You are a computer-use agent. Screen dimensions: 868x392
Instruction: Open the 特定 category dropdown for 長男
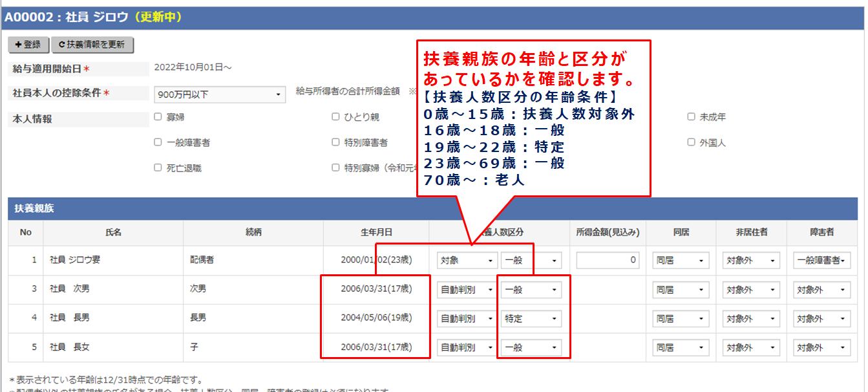(530, 318)
